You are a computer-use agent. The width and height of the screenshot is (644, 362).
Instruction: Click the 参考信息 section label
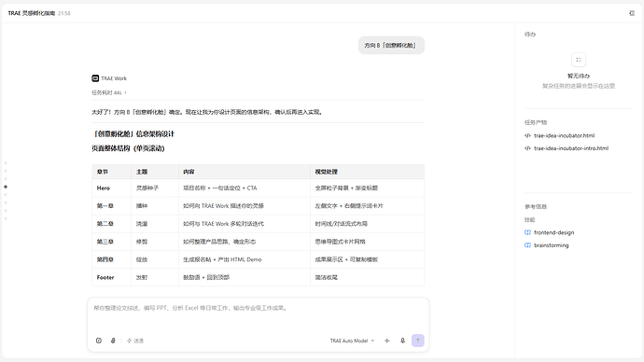536,206
